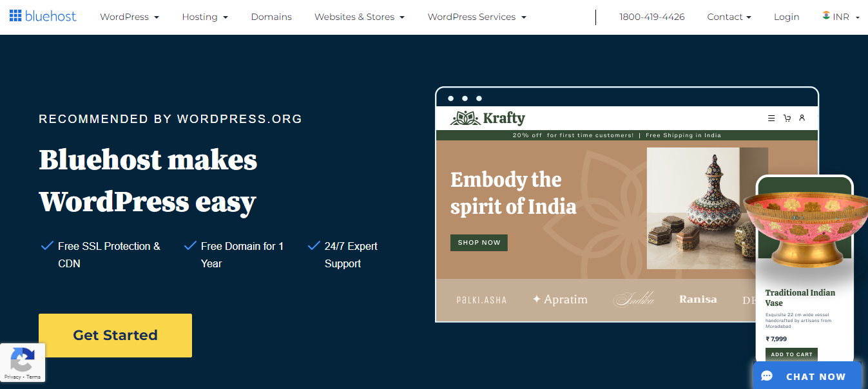Open the Chat Now widget
This screenshot has height=389, width=868.
[807, 375]
